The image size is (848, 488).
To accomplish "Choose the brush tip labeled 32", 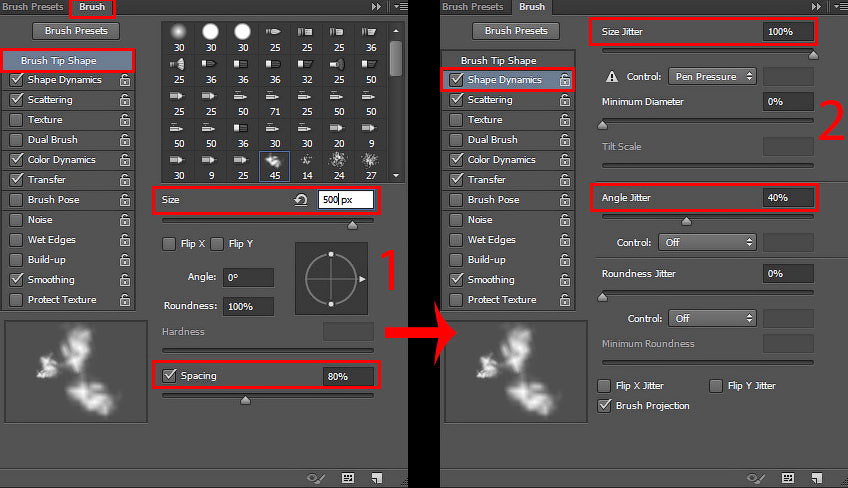I will pos(307,71).
